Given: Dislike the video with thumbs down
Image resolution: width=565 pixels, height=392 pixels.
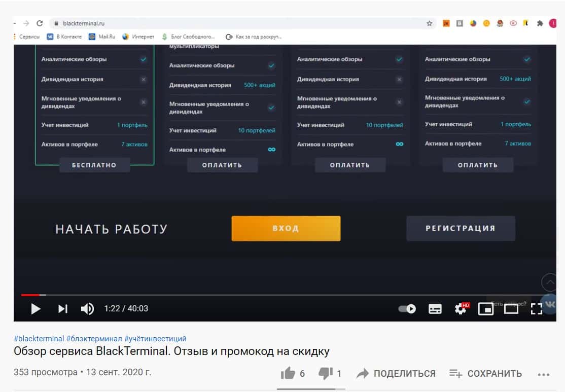Looking at the screenshot, I should [326, 374].
